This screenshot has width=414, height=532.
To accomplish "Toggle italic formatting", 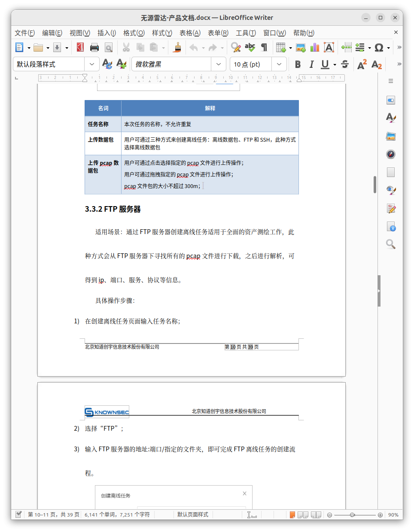I will (311, 64).
